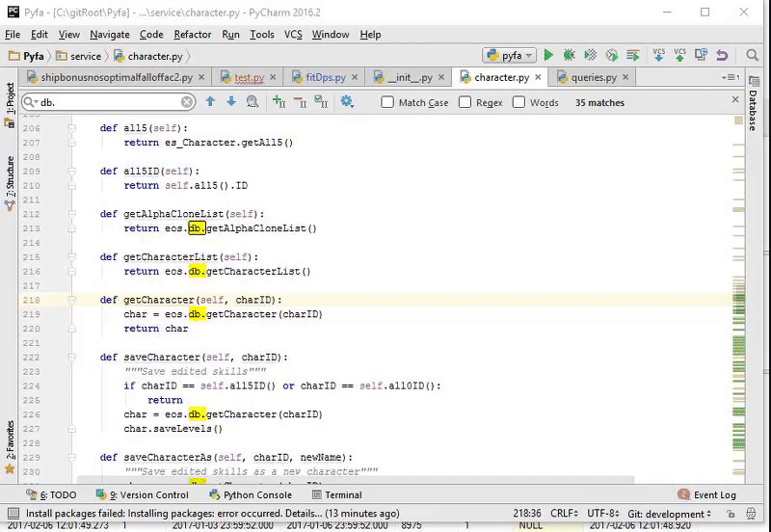Click service breadcrumb in navigation bar
The width and height of the screenshot is (771, 532).
click(79, 56)
